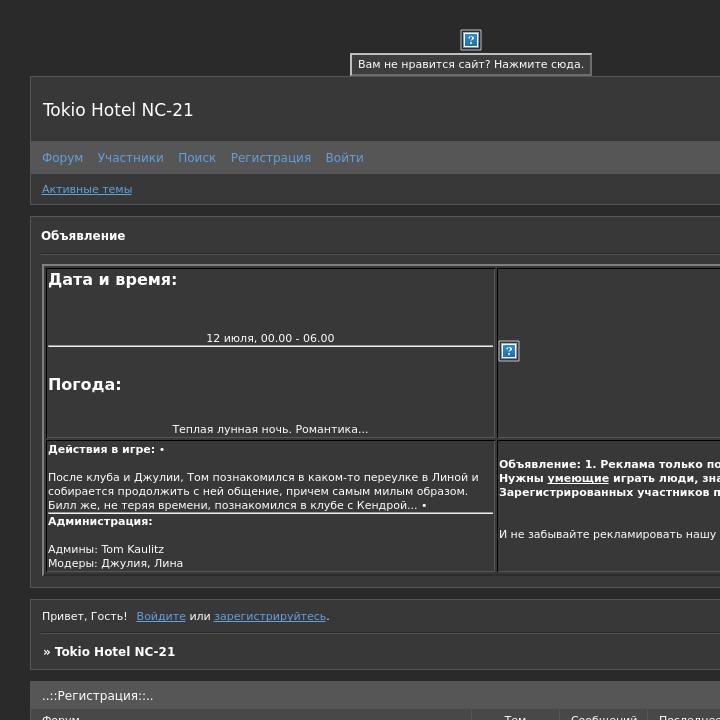The height and width of the screenshot is (720, 720).
Task: Click 'Вам не нравится сайт? Нажмите сюда.' box
Action: [471, 64]
